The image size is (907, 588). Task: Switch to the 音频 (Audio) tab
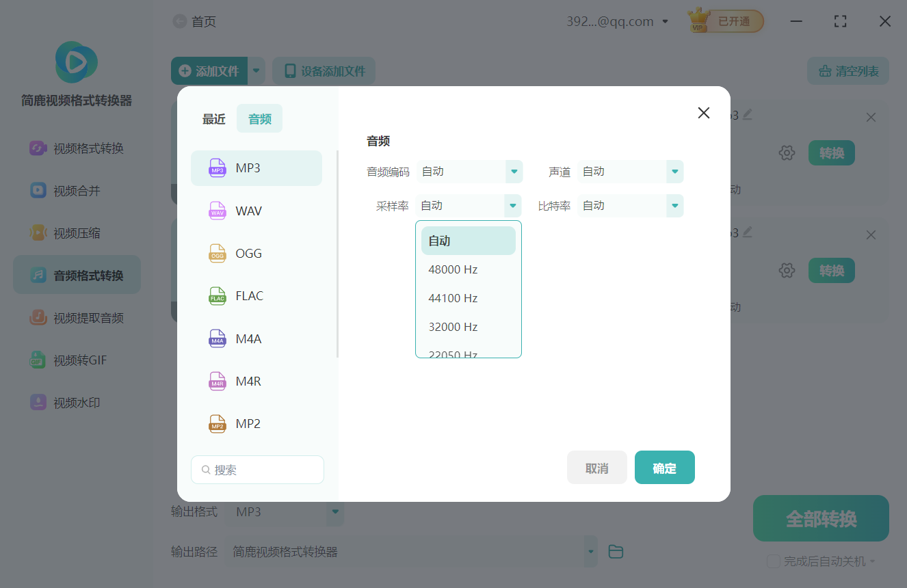pos(259,118)
